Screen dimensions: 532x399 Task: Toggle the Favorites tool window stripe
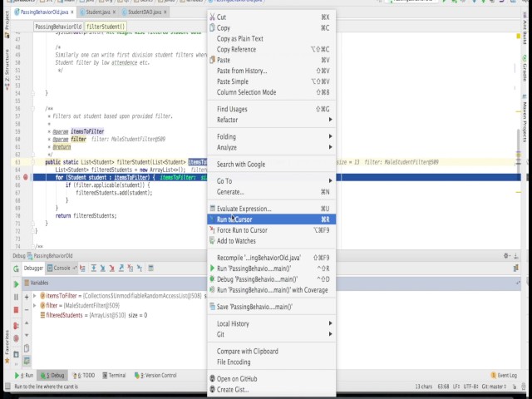coord(7,346)
